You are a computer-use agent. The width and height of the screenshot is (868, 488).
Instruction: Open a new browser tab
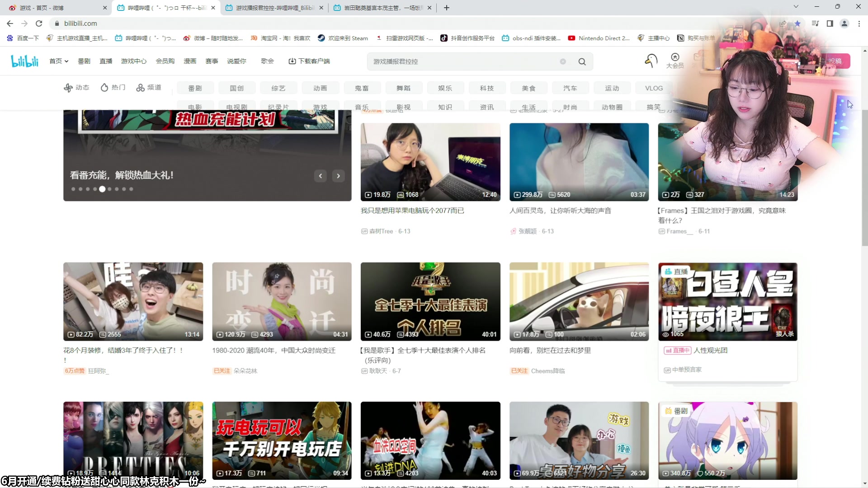coord(447,8)
